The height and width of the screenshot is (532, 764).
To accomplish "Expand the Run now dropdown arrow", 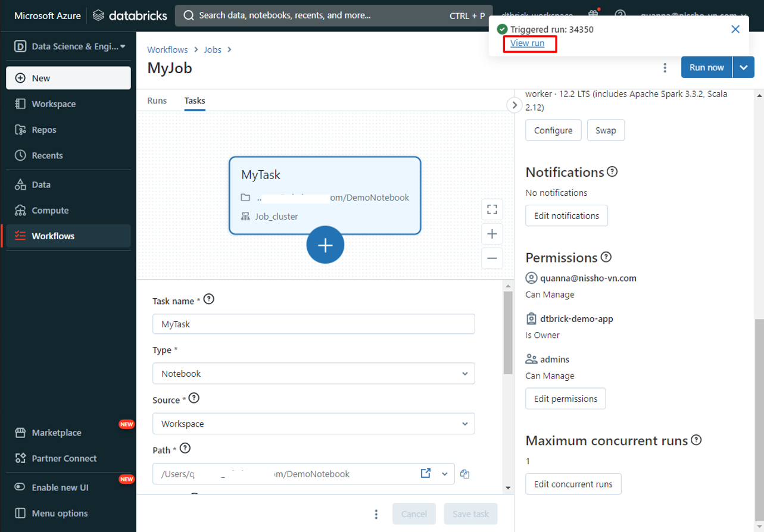I will [744, 68].
